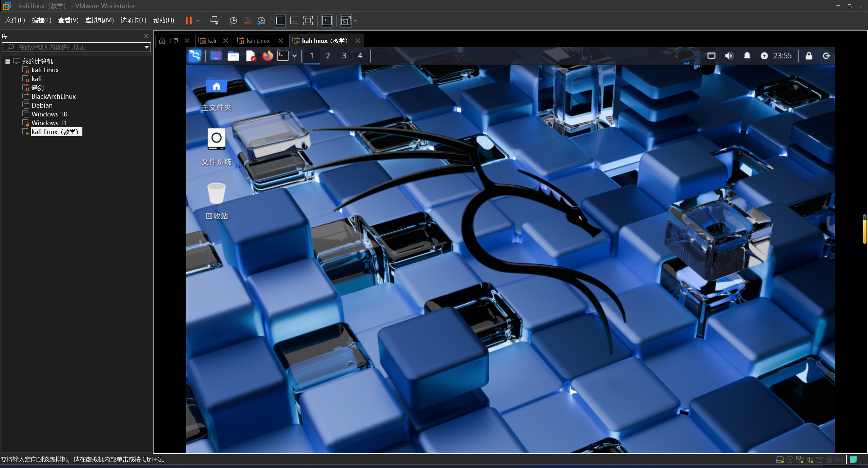The height and width of the screenshot is (468, 868).
Task: Open the console view icon
Action: pyautogui.click(x=327, y=21)
